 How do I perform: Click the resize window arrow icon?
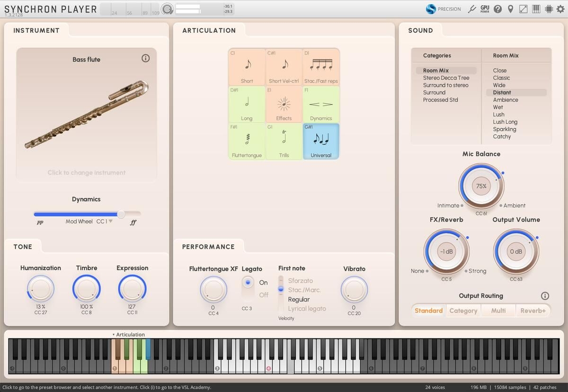pyautogui.click(x=523, y=9)
